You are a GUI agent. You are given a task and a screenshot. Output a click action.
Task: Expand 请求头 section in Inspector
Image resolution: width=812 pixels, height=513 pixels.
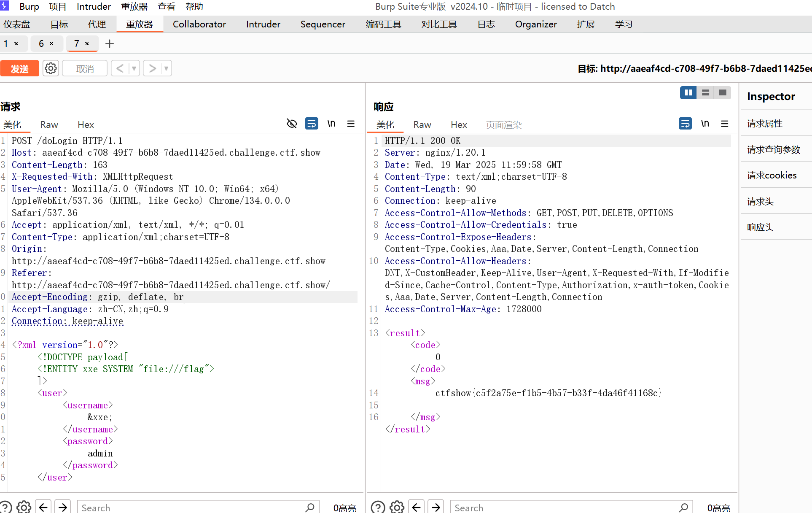pos(760,202)
